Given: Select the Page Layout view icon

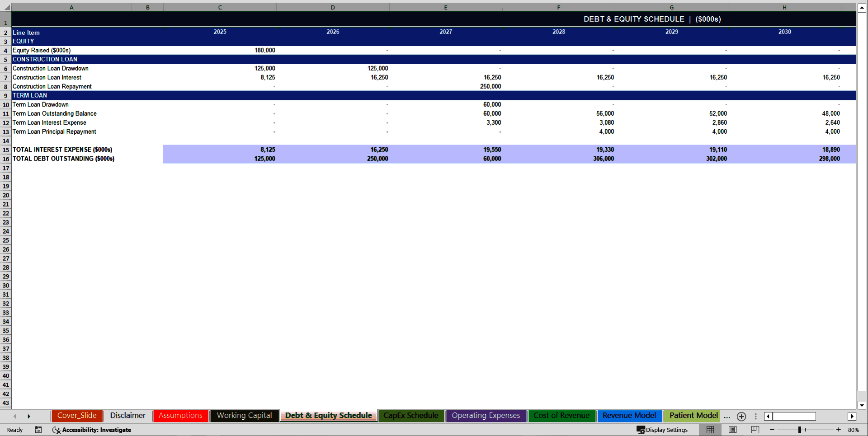Looking at the screenshot, I should point(732,430).
